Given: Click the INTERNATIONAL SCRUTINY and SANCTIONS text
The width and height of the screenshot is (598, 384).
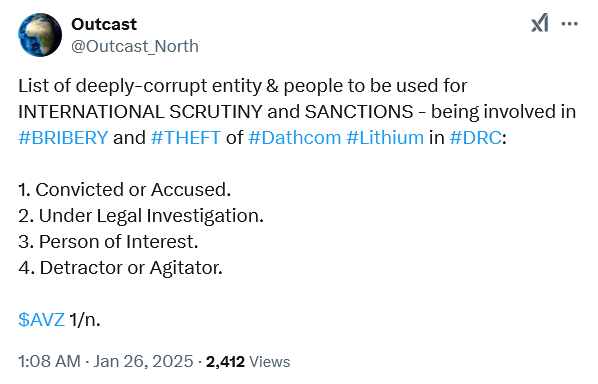Looking at the screenshot, I should 215,112.
